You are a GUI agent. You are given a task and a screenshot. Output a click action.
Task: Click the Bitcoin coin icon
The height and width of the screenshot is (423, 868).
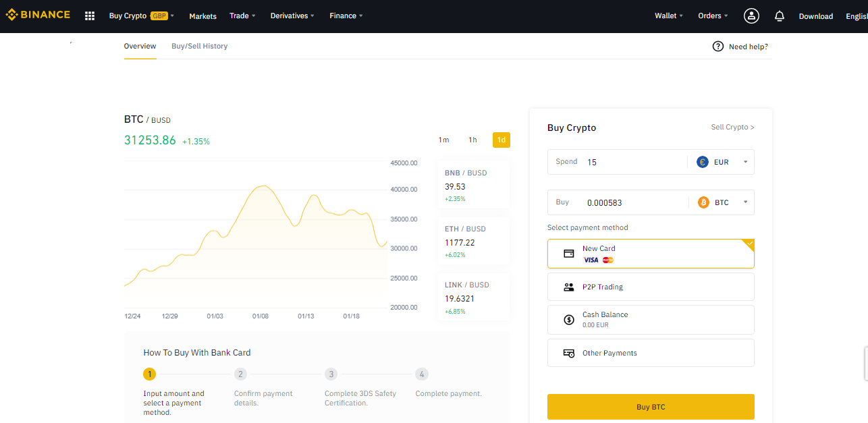click(703, 202)
